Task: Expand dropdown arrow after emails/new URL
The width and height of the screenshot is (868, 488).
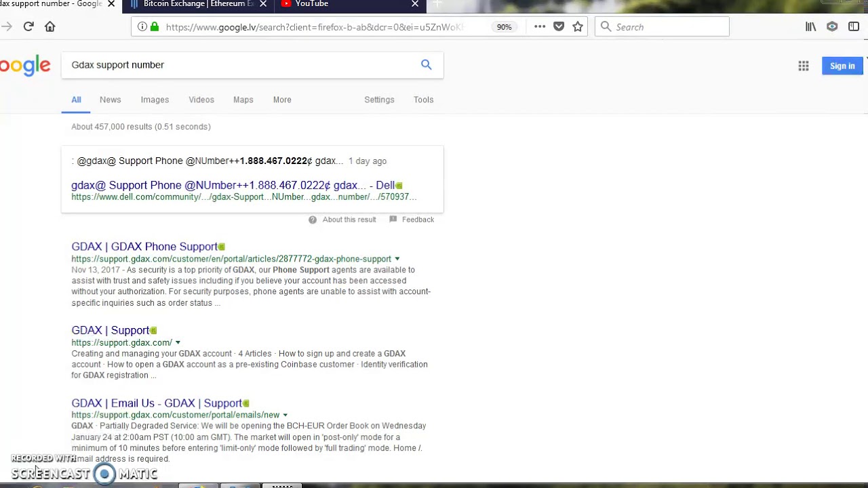Action: [285, 415]
